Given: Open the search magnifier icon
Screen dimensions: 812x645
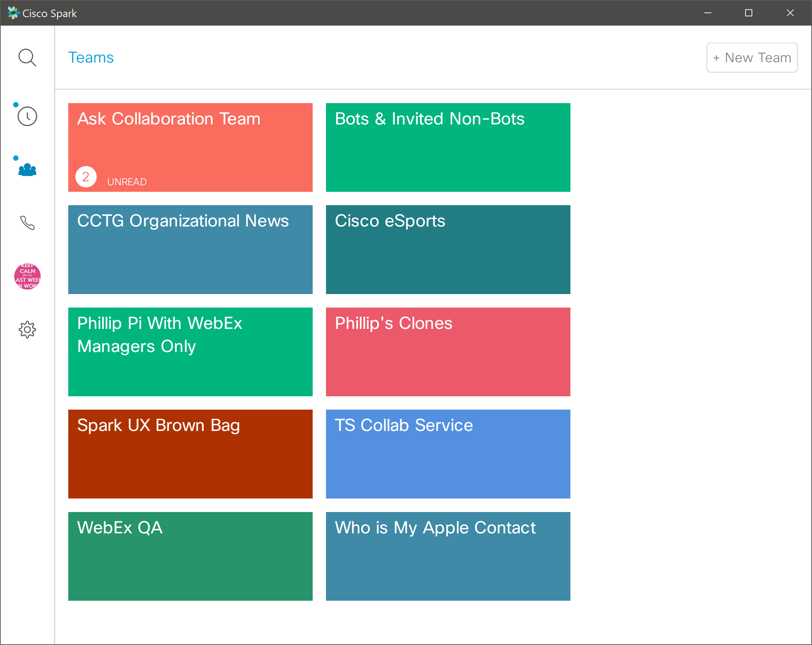Looking at the screenshot, I should coord(27,58).
